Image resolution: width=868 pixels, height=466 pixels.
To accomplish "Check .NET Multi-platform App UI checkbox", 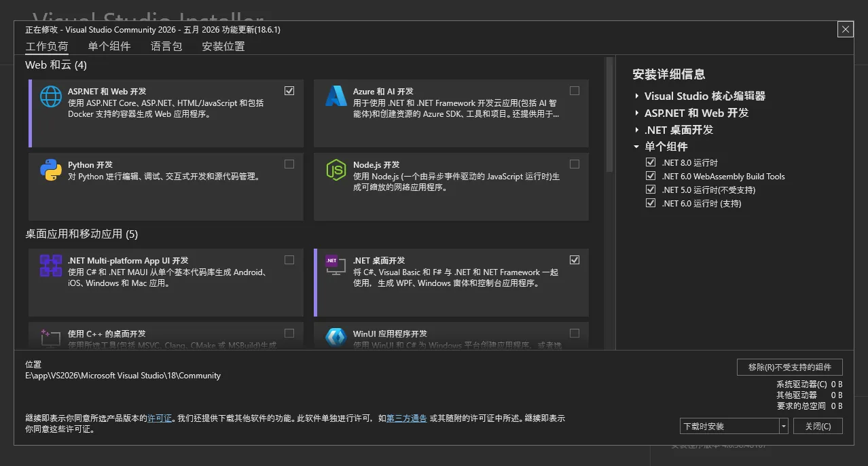I will click(289, 259).
